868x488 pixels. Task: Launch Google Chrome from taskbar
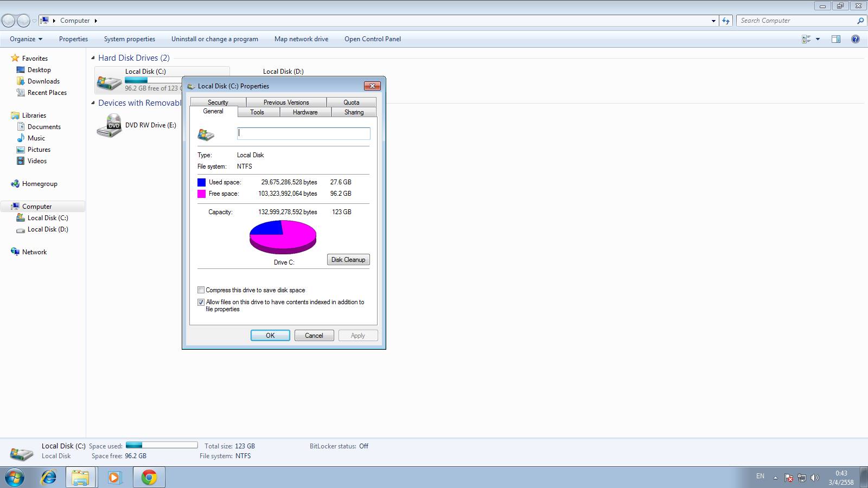pyautogui.click(x=149, y=478)
